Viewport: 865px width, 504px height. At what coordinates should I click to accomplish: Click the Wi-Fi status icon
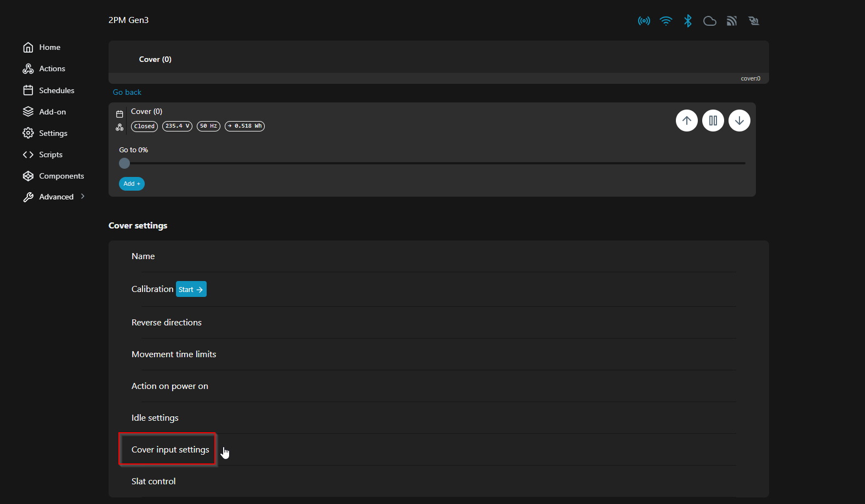[665, 21]
